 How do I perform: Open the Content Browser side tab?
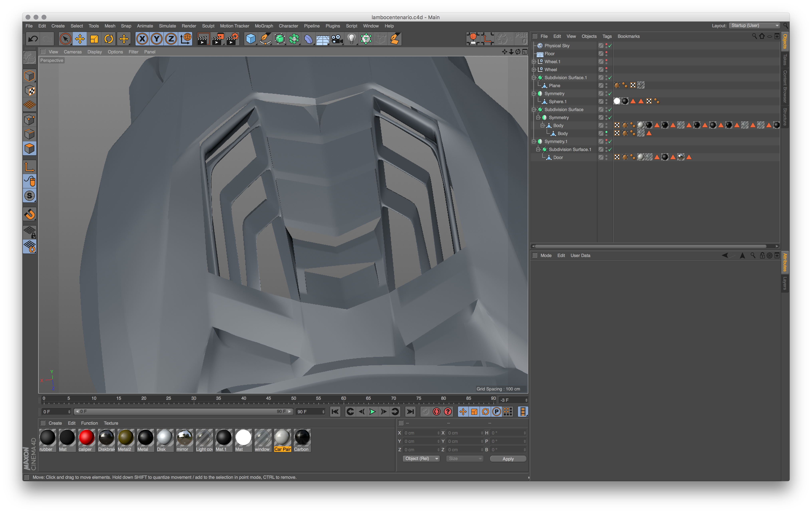click(x=785, y=87)
